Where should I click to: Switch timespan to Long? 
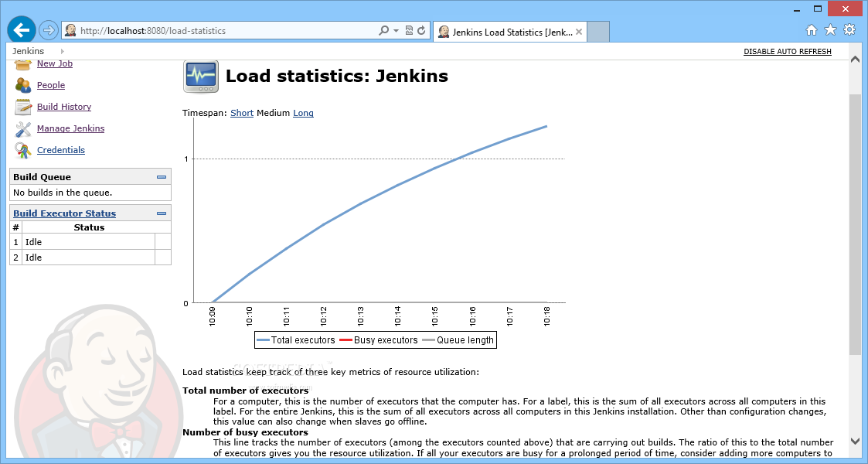coord(303,113)
